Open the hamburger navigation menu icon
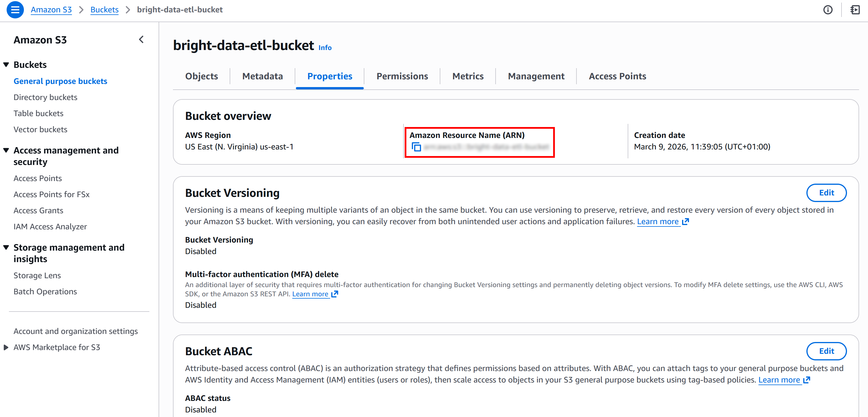Screen dimensions: 868x417 [x=15, y=10]
